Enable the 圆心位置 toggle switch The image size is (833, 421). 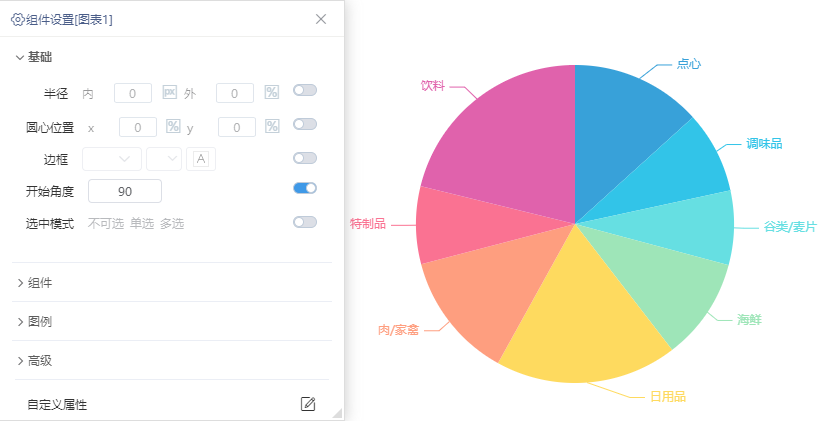pyautogui.click(x=305, y=124)
